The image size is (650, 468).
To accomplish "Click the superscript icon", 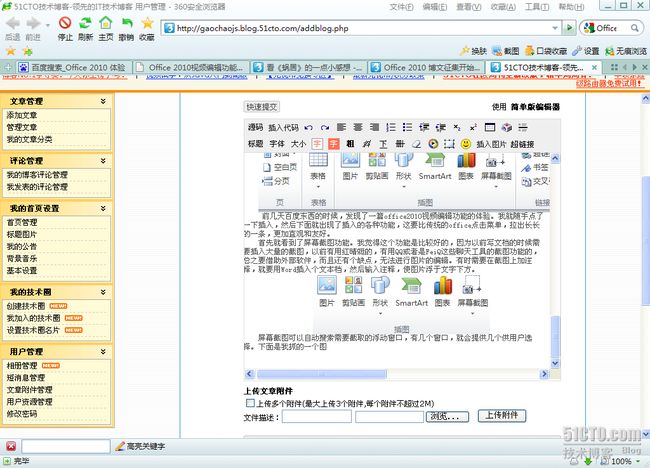I will [x=473, y=127].
